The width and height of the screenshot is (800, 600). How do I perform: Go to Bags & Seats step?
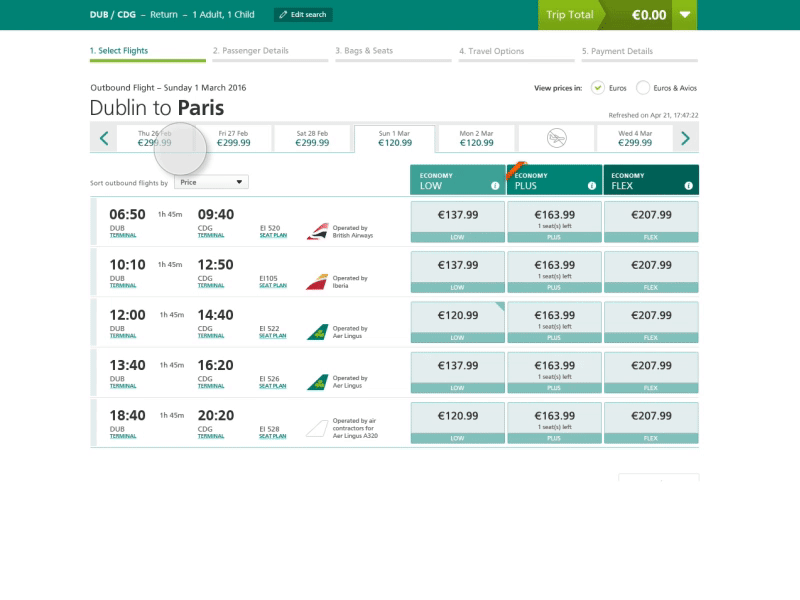coord(393,53)
